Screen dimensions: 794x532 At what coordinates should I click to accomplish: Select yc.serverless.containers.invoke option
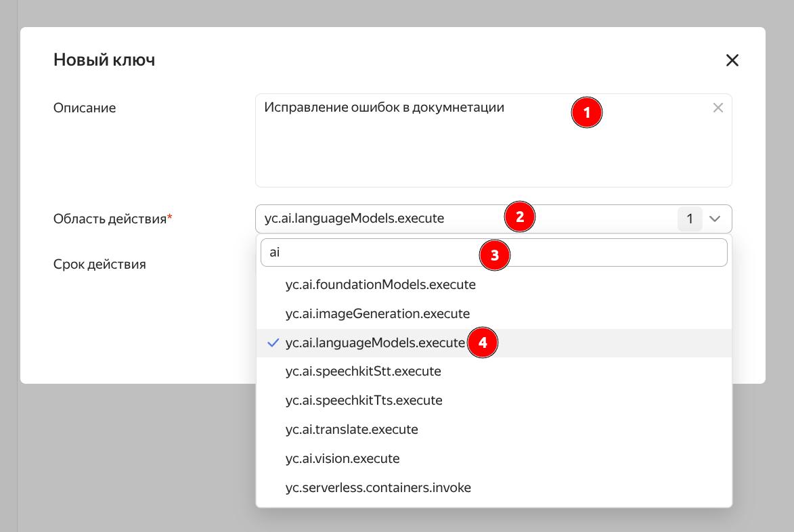(x=378, y=488)
